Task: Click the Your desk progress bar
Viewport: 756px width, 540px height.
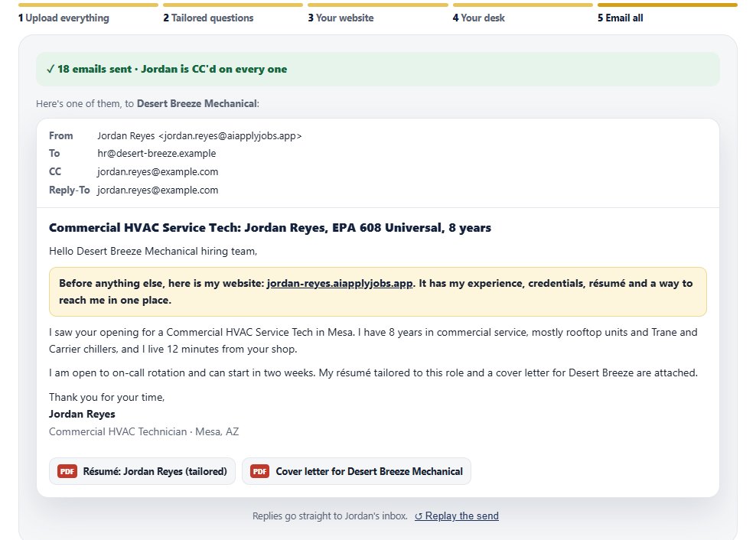Action: (x=523, y=5)
